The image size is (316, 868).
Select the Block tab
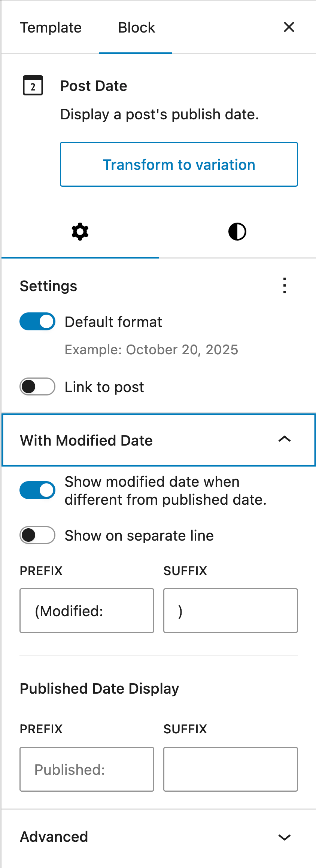[136, 27]
